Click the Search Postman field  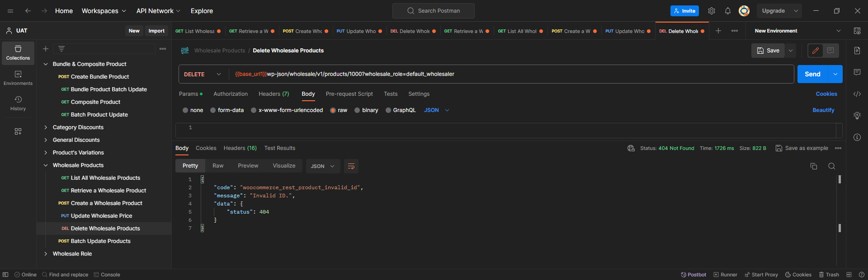point(434,11)
